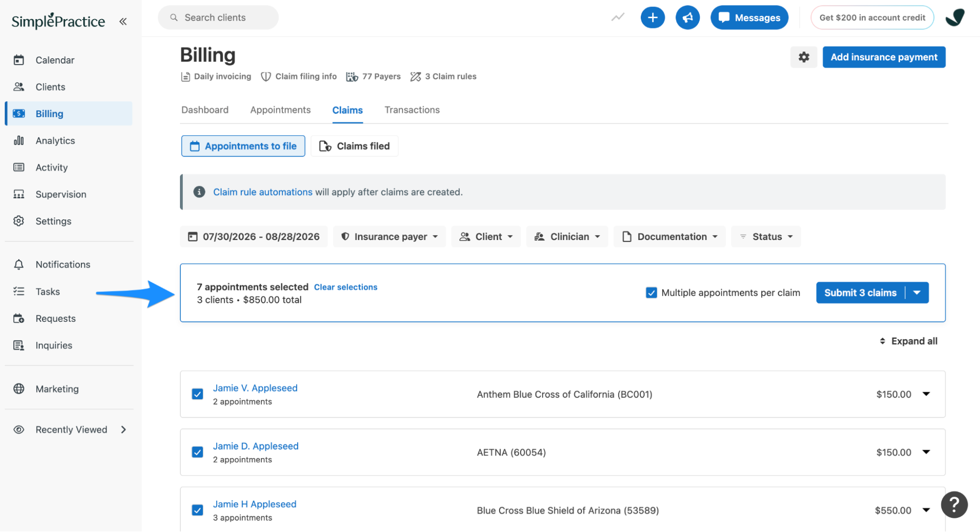
Task: Open the Inquiries form icon
Action: coord(19,345)
